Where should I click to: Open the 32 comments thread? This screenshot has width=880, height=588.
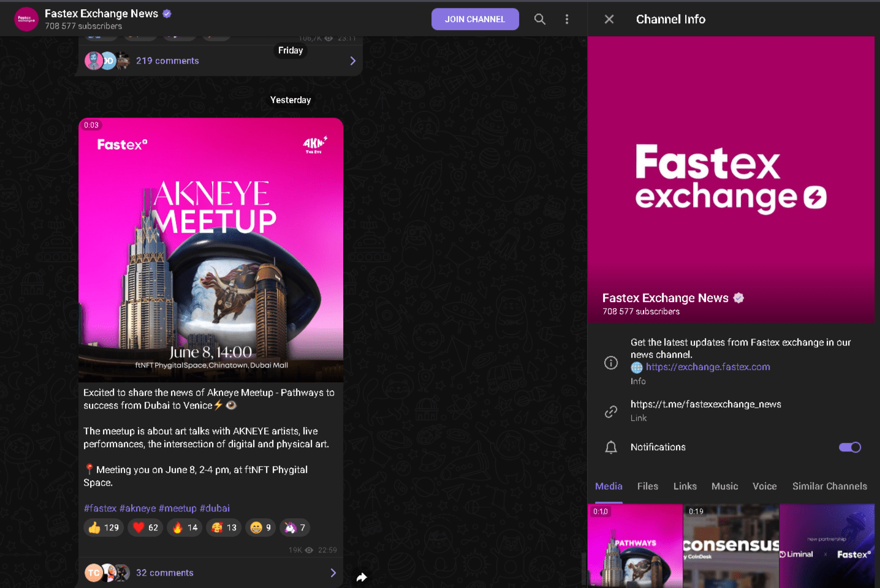(x=165, y=573)
